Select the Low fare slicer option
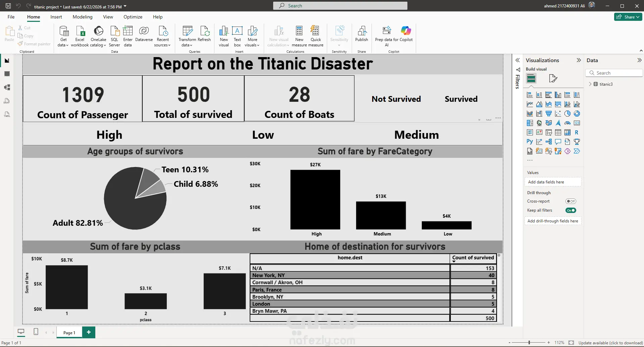Image resolution: width=644 pixels, height=347 pixels. (263, 135)
